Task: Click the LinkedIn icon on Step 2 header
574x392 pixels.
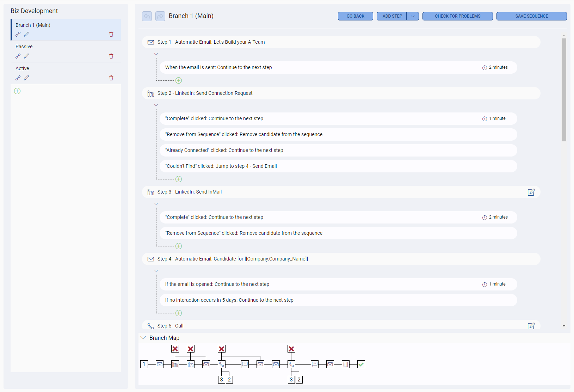Action: (151, 93)
